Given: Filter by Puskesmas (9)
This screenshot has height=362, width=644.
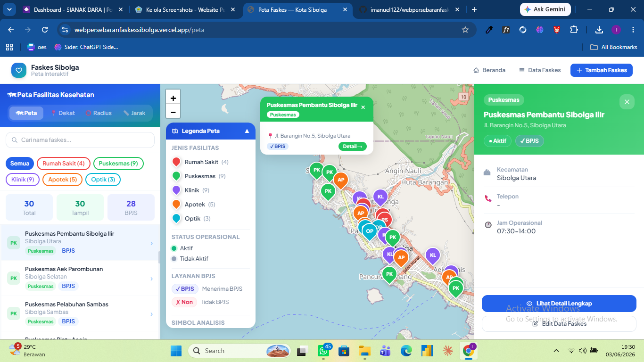Looking at the screenshot, I should 118,164.
